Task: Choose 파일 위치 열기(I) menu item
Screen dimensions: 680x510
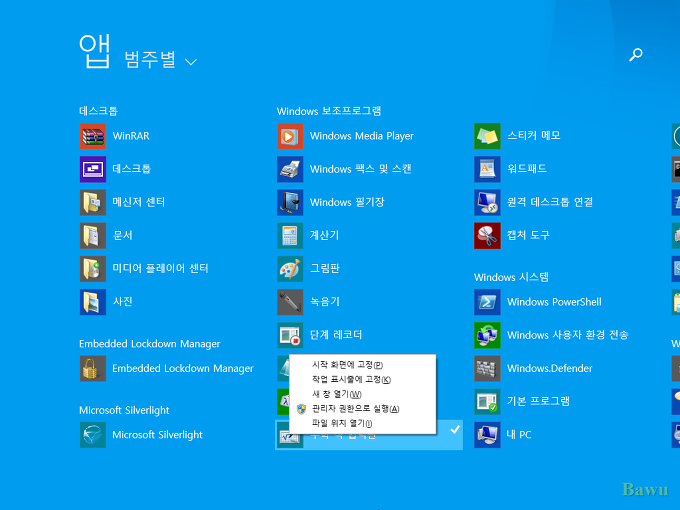Action: pyautogui.click(x=363, y=423)
